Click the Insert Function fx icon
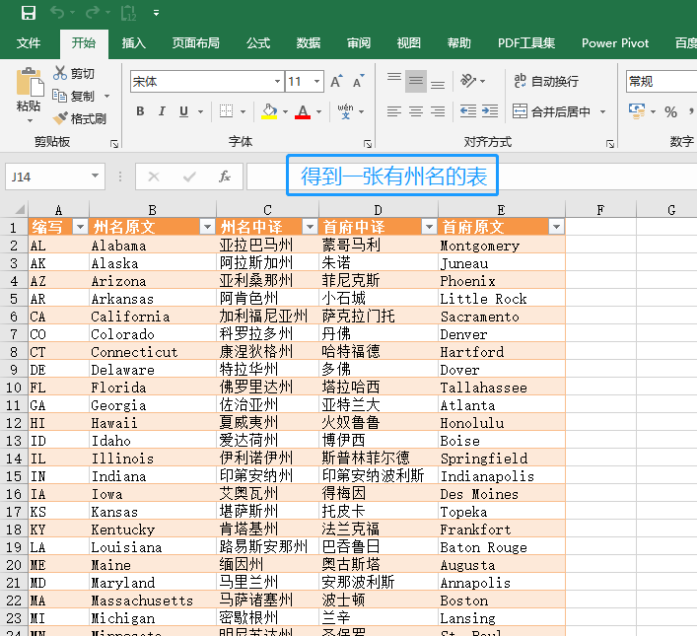The width and height of the screenshot is (698, 636). click(x=225, y=176)
